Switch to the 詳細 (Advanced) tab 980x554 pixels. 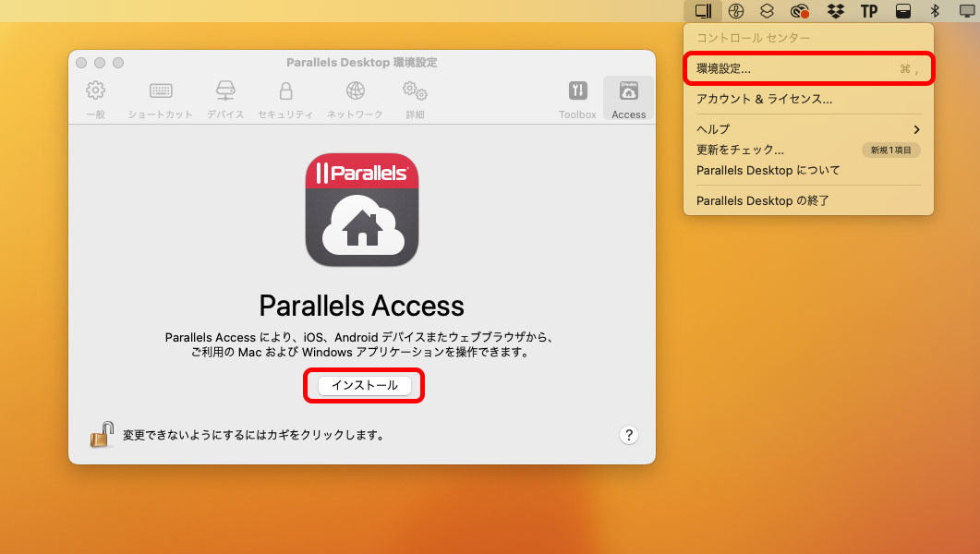(x=415, y=100)
